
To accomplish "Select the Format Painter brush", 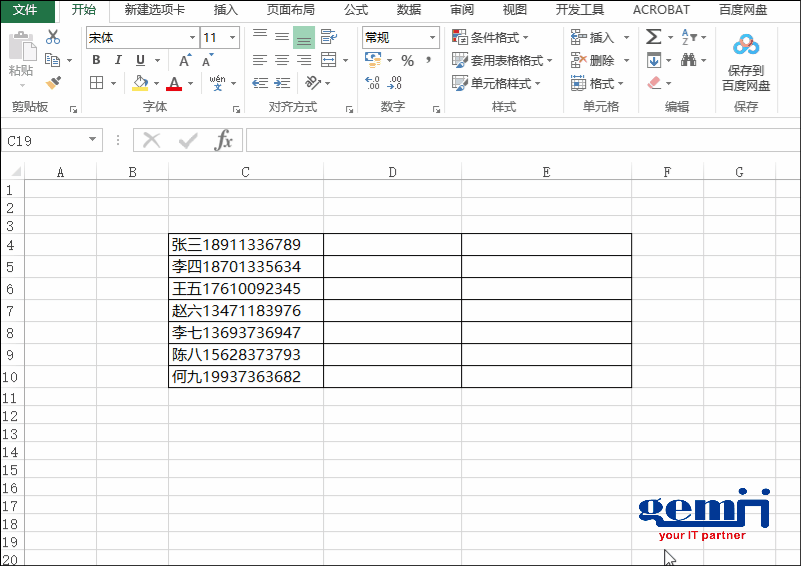I will coord(53,83).
